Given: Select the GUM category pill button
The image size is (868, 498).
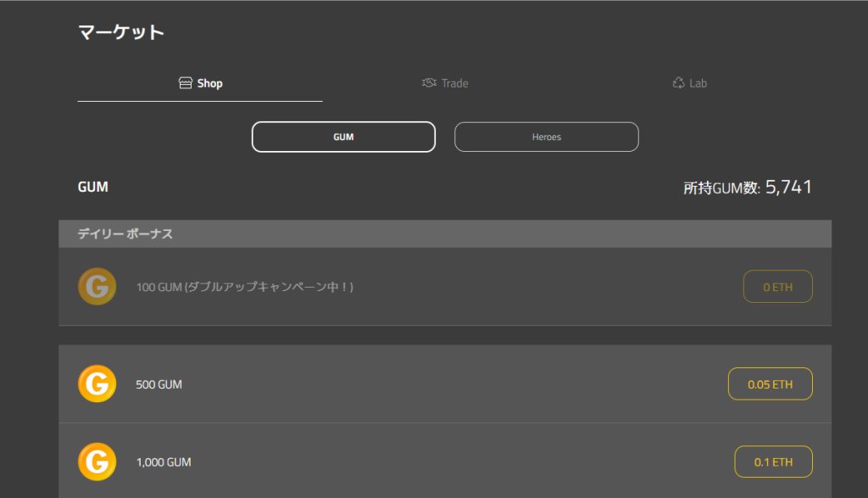Looking at the screenshot, I should point(343,137).
